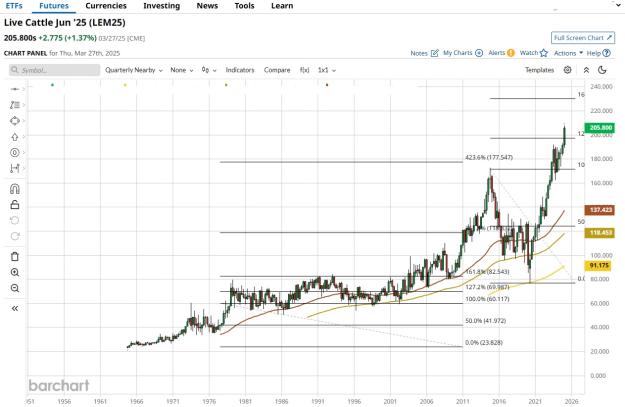Select the shapes drawing tool

(15, 121)
